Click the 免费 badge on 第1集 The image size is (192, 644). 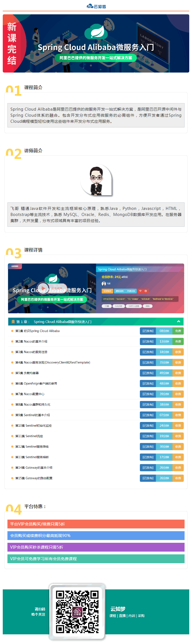pyautogui.click(x=178, y=331)
